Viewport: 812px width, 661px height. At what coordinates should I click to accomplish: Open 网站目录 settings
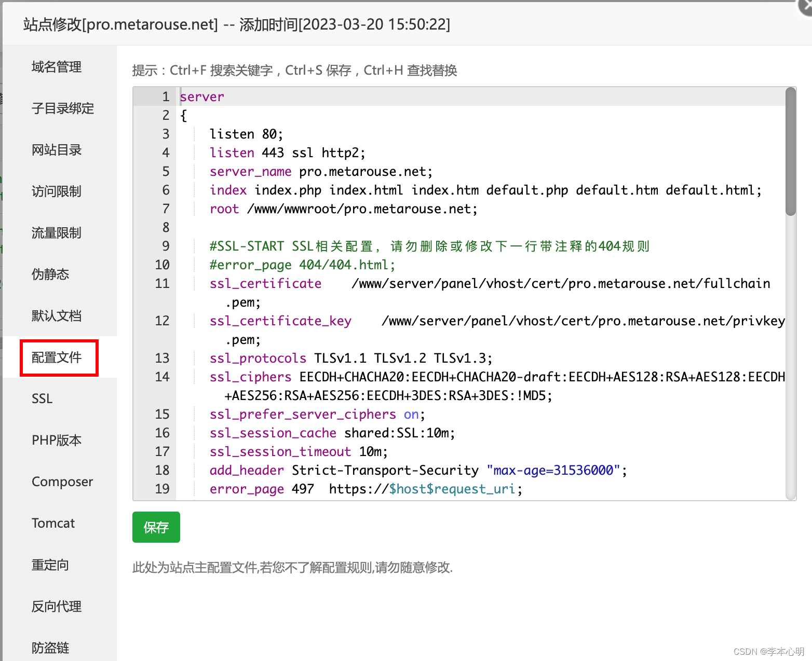pyautogui.click(x=57, y=150)
